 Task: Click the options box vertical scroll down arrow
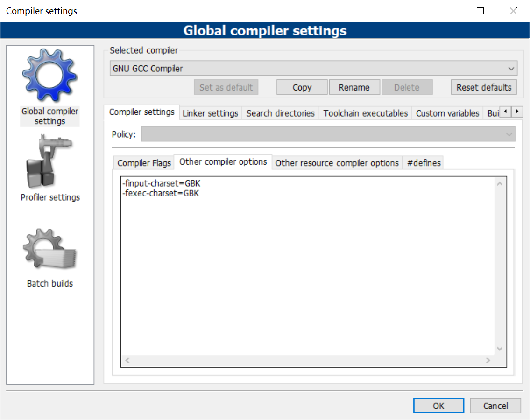(x=500, y=349)
